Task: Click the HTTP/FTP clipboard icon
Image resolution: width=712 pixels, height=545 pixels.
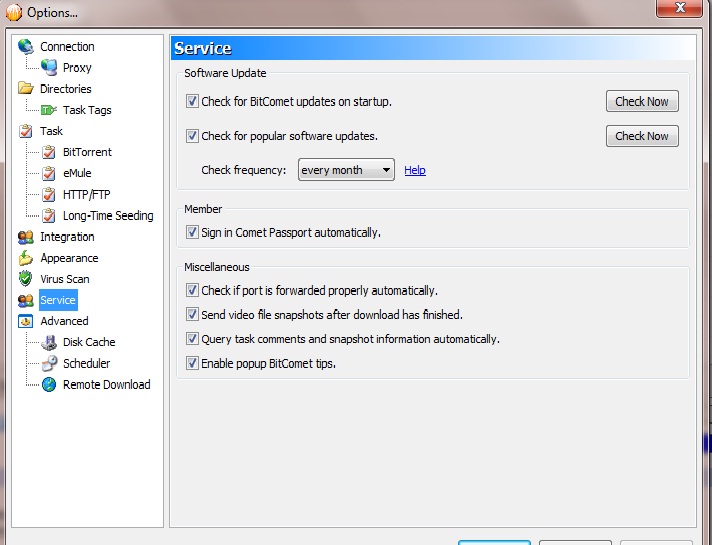Action: [49, 194]
